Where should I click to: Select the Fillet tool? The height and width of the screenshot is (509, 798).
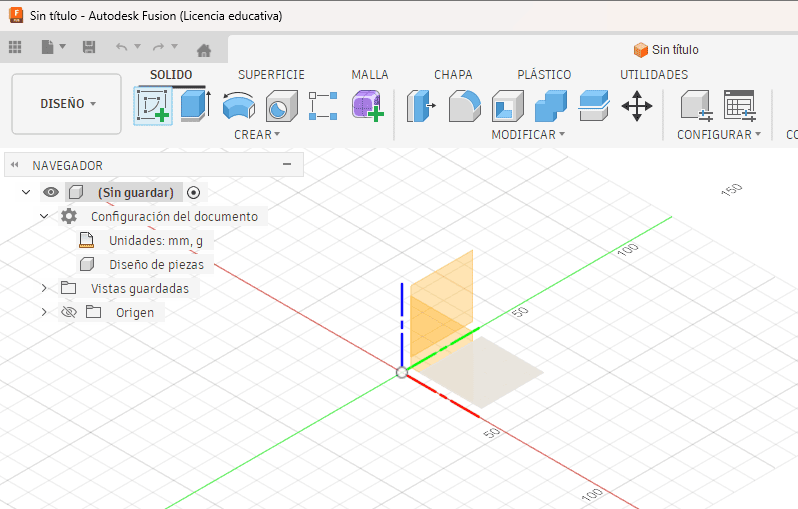point(464,106)
